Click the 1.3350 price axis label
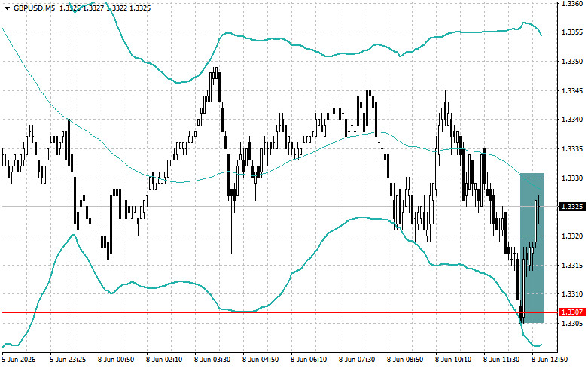Viewport: 588px width, 368px height. click(x=572, y=62)
